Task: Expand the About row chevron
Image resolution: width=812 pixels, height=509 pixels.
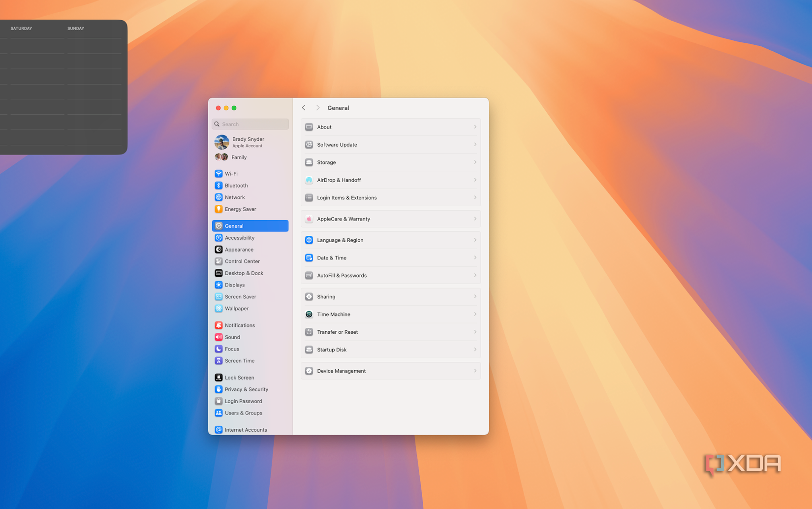Action: click(475, 127)
